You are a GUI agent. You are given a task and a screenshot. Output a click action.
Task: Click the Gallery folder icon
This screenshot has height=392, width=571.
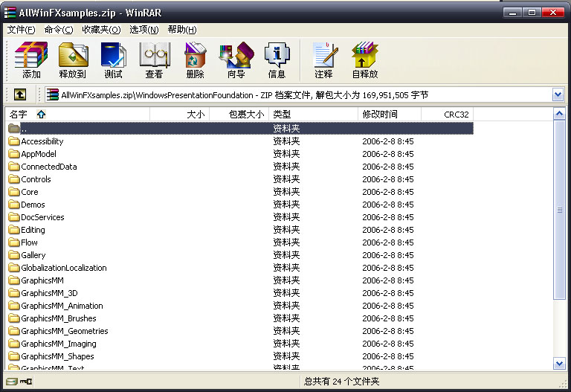[x=14, y=255]
